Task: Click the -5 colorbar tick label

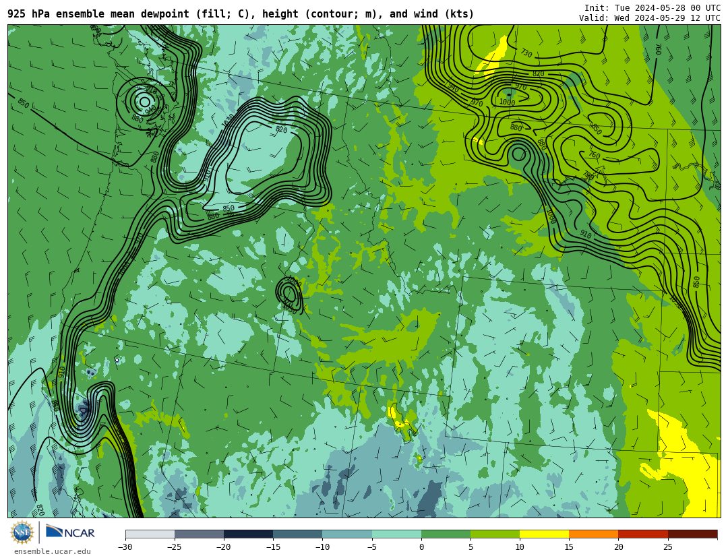Action: [x=371, y=547]
